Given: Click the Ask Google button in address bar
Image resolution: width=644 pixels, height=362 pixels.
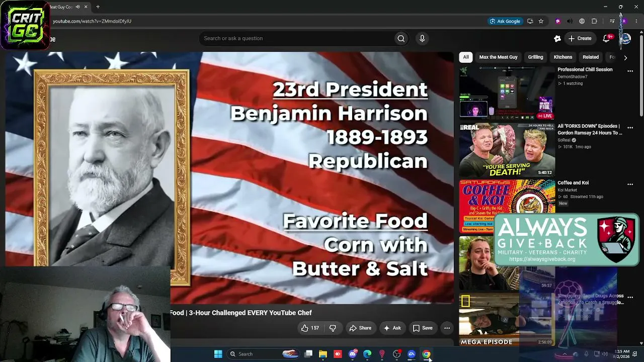Looking at the screenshot, I should [505, 21].
